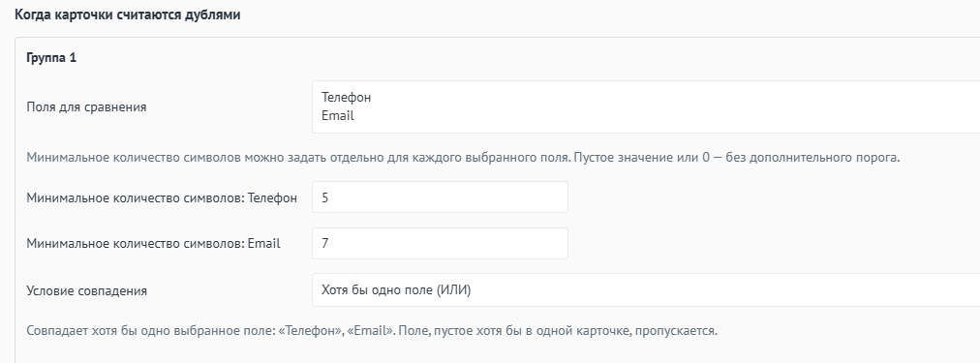Select 'Телефон' in the comparison fields list
This screenshot has height=363, width=980.
coord(347,98)
